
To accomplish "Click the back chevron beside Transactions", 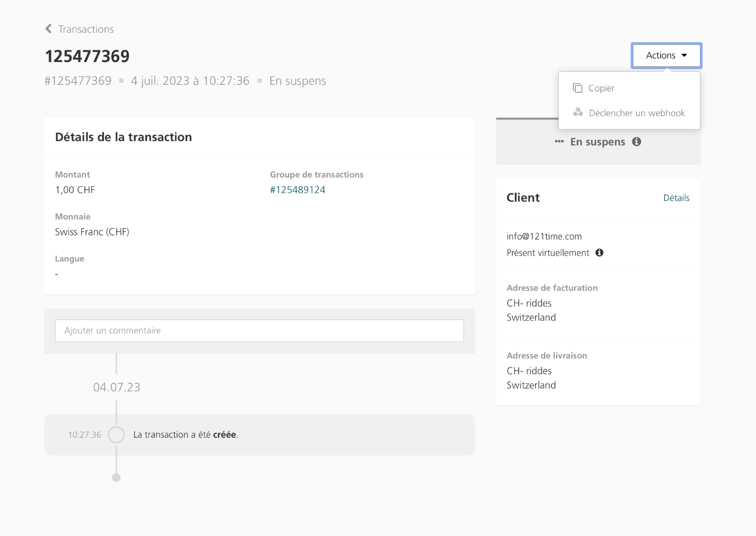I will point(48,29).
